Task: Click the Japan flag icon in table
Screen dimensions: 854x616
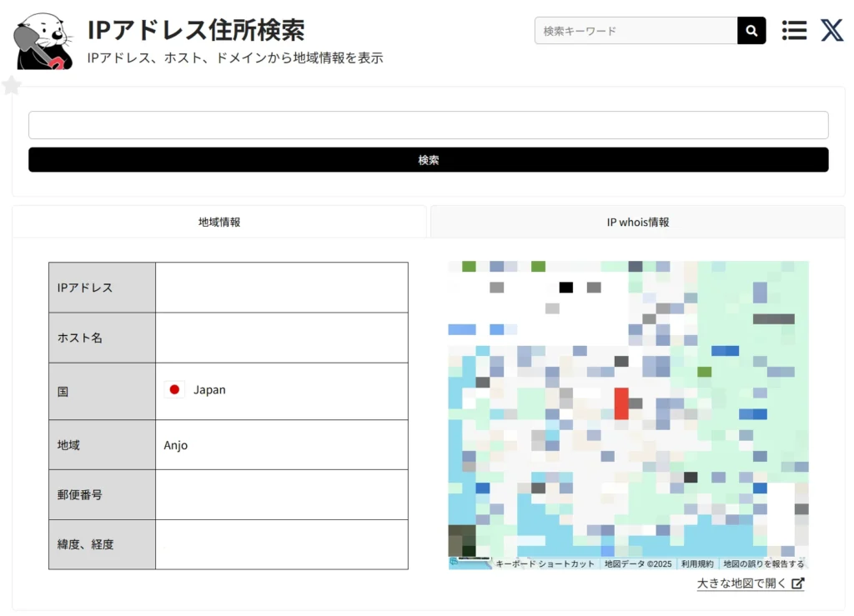Action: click(174, 389)
